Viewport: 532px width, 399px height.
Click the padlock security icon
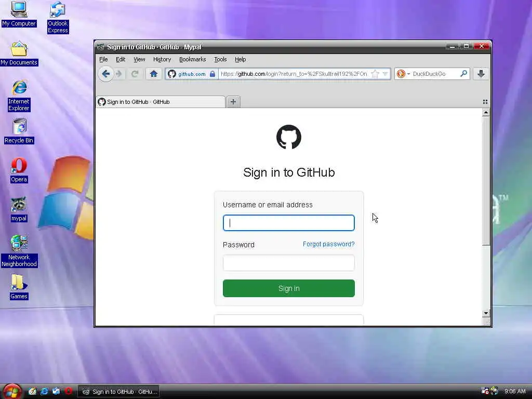pos(212,74)
